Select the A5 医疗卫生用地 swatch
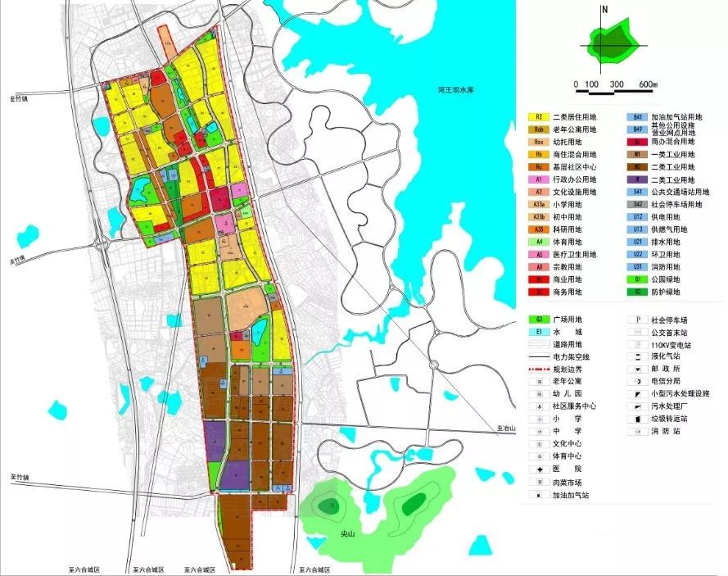 [x=540, y=255]
